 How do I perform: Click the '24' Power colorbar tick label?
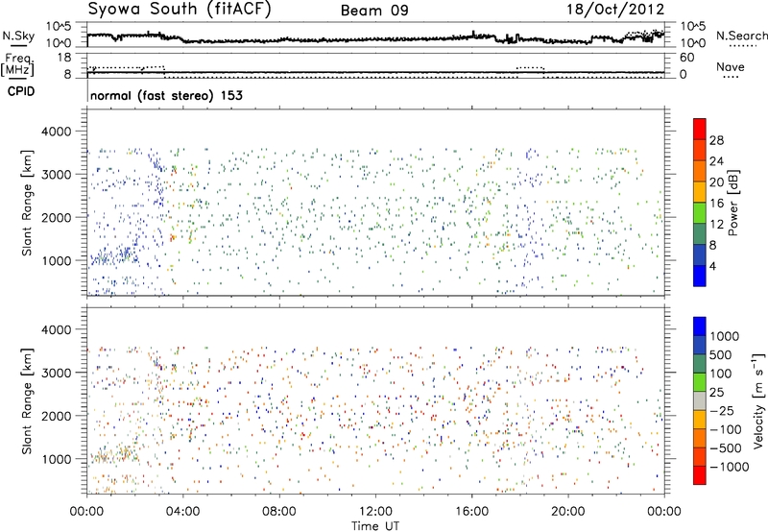716,161
